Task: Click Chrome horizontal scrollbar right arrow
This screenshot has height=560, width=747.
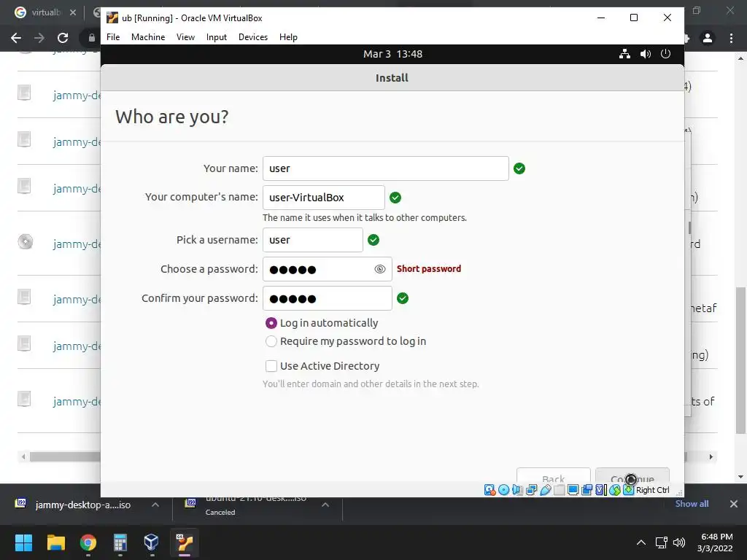Action: pos(711,456)
